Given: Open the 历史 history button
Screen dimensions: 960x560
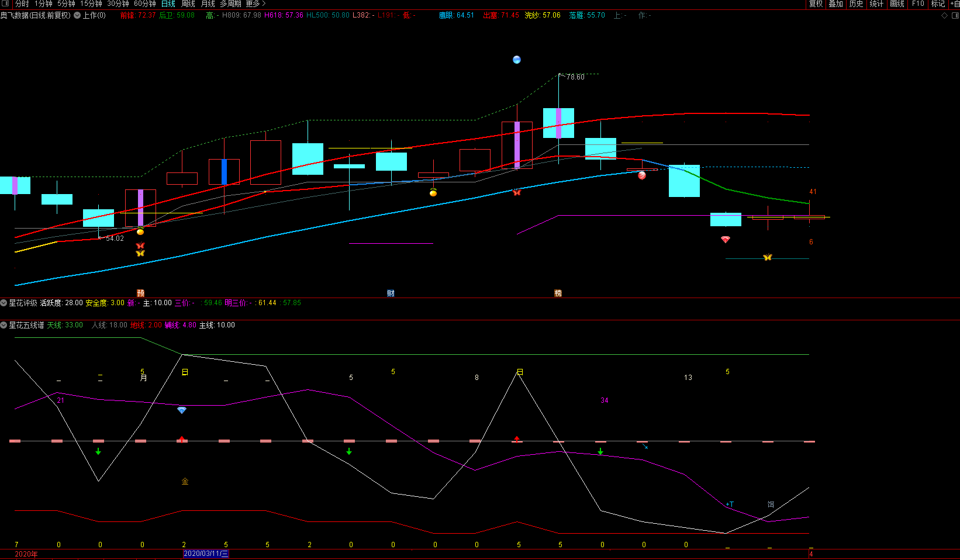Looking at the screenshot, I should [857, 4].
